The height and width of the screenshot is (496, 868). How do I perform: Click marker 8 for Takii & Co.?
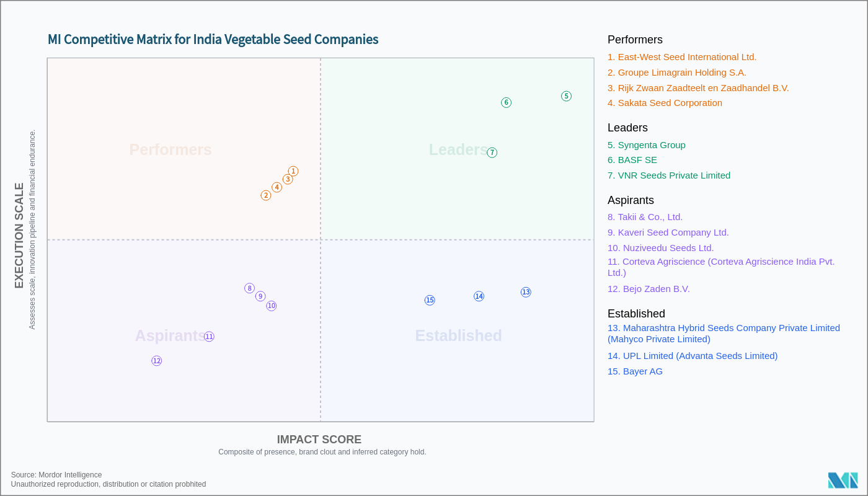coord(249,288)
